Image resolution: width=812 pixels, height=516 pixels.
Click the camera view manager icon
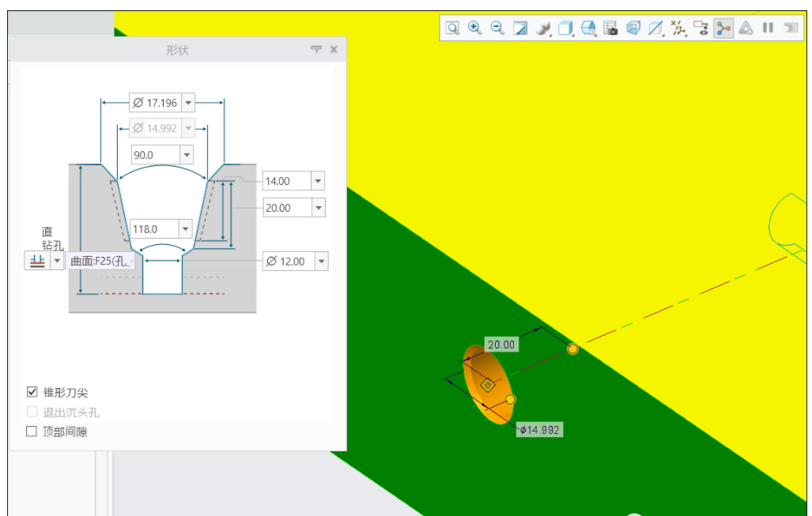pyautogui.click(x=610, y=28)
